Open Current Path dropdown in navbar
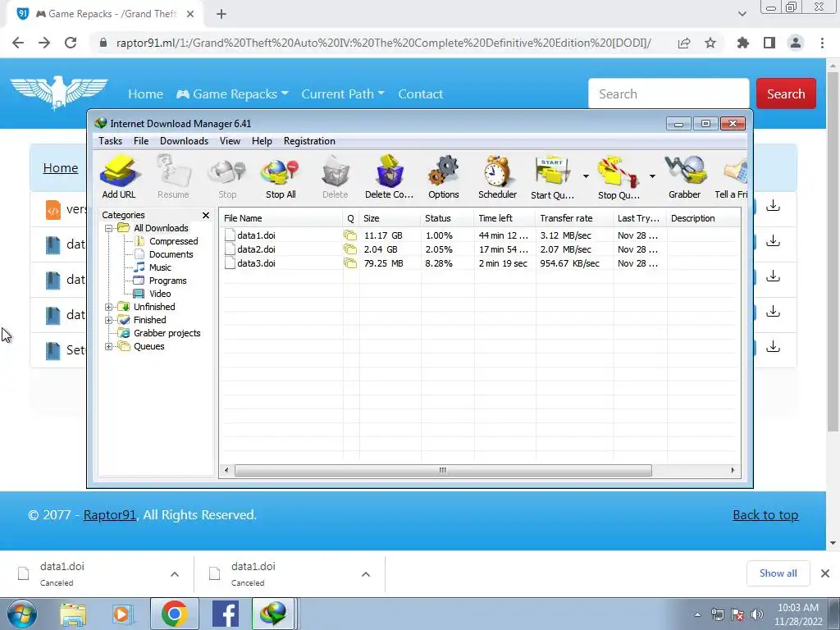The image size is (840, 630). pos(343,94)
